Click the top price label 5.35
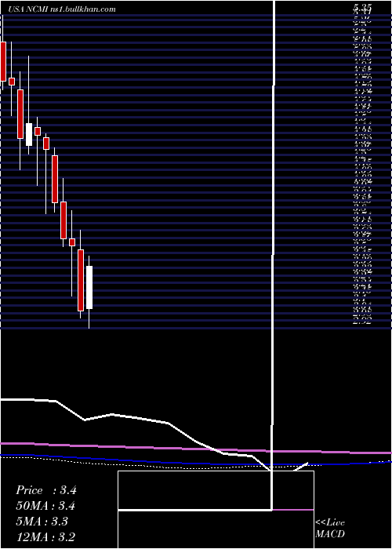This screenshot has height=549, width=392. 362,7
